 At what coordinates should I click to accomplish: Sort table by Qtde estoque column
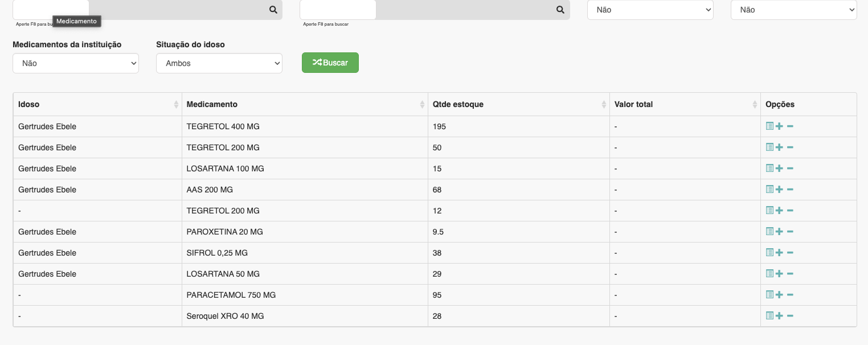pos(518,104)
